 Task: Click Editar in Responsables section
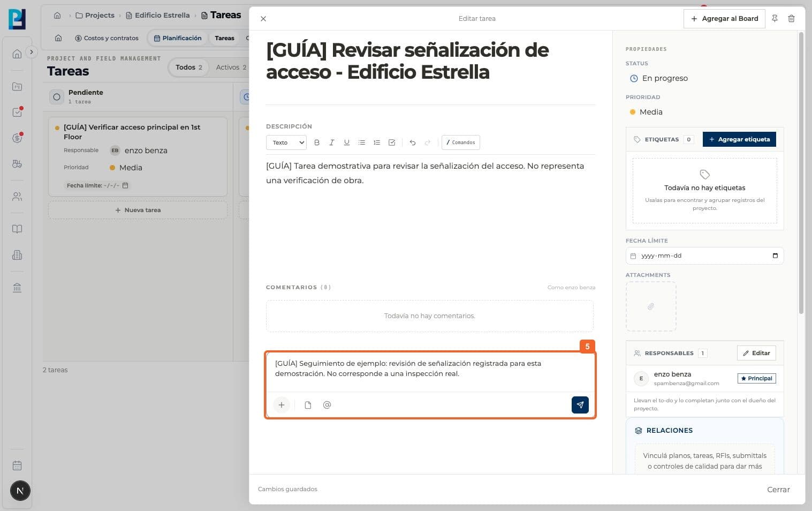point(756,353)
